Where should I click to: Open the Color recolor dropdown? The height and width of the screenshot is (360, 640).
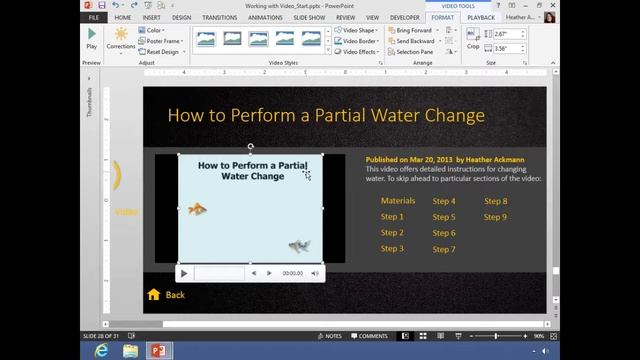(151, 30)
